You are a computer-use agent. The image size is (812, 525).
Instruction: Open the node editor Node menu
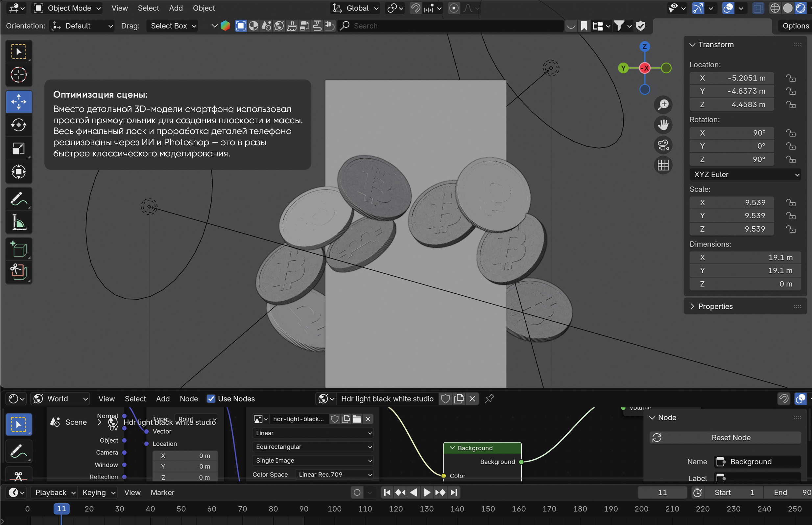pyautogui.click(x=189, y=399)
